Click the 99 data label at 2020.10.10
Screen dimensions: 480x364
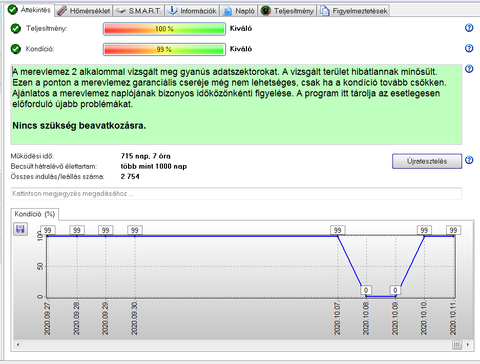(x=424, y=230)
